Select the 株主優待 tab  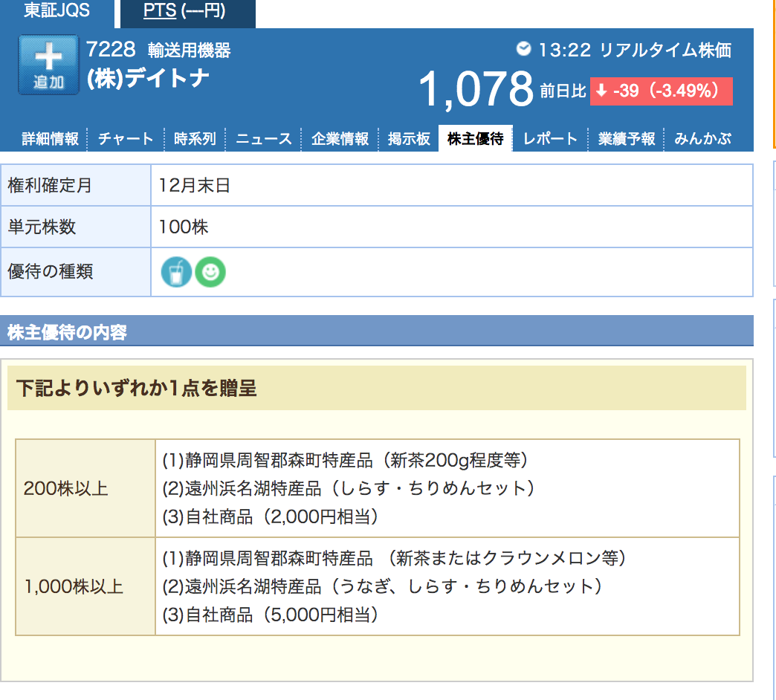[475, 138]
